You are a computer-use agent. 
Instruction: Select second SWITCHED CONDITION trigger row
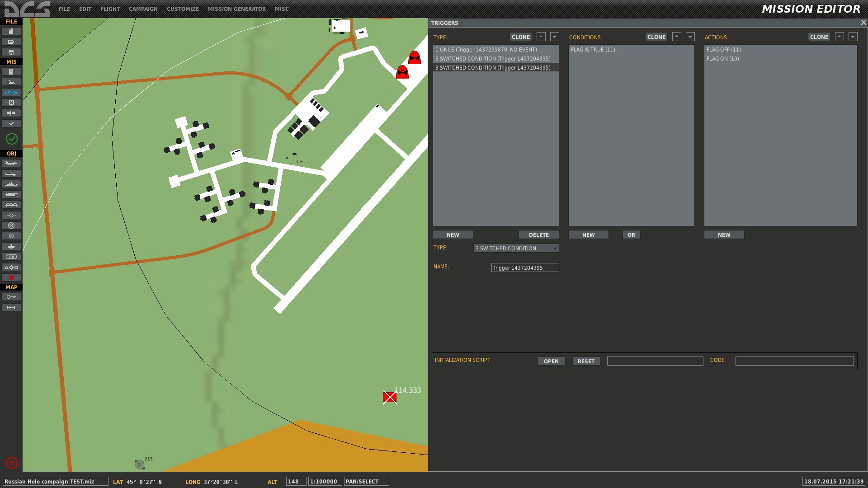click(x=496, y=59)
